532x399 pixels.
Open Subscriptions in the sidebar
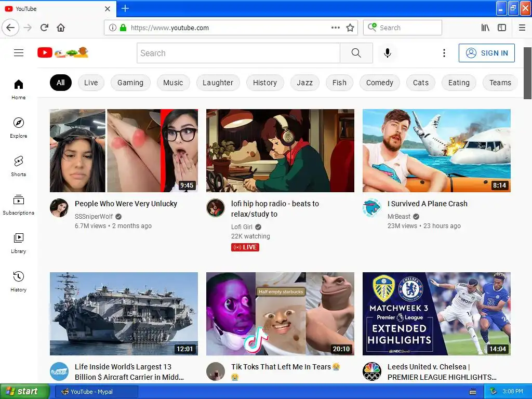(x=19, y=205)
